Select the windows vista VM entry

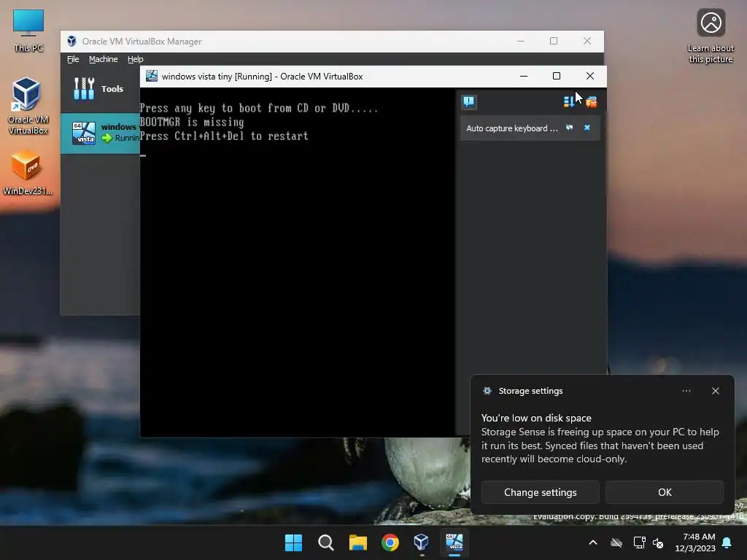(101, 133)
